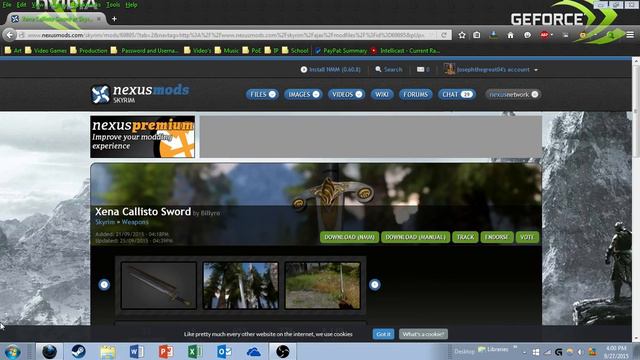This screenshot has width=640, height=360.
Task: Open the Weapons category link
Action: (x=135, y=222)
